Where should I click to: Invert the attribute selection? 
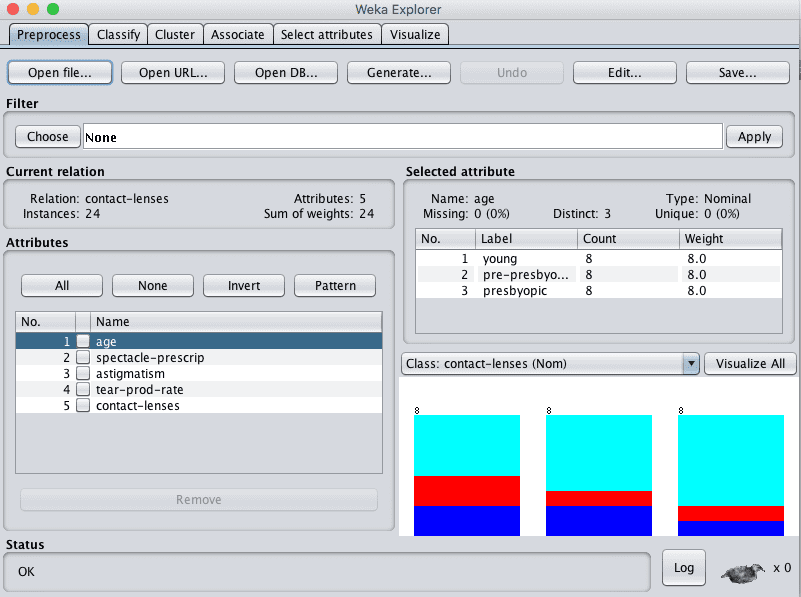244,285
